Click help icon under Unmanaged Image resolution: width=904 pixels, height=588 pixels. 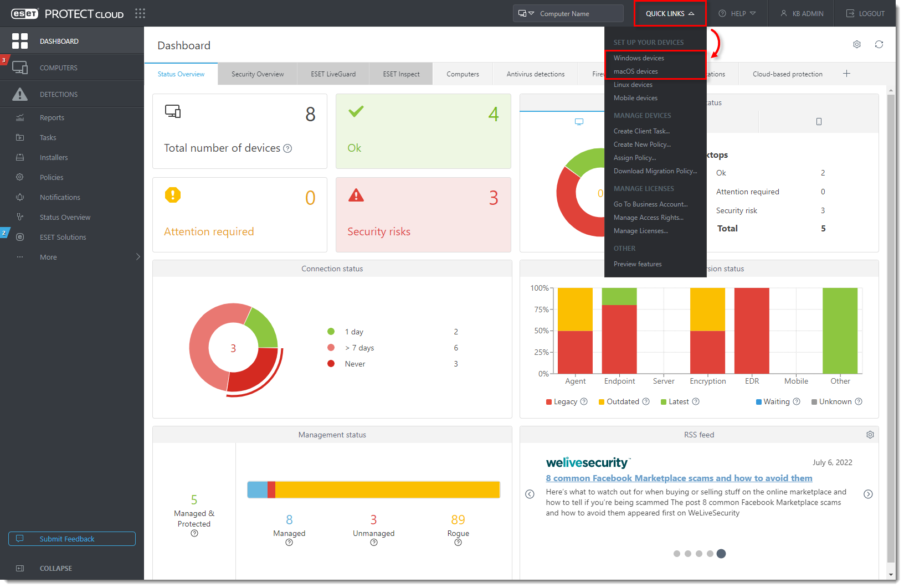click(374, 543)
